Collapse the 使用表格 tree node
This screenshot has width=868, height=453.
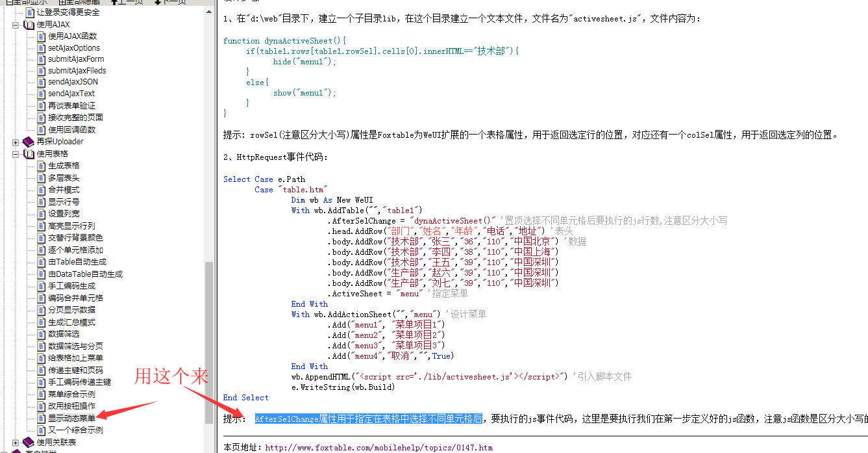16,154
